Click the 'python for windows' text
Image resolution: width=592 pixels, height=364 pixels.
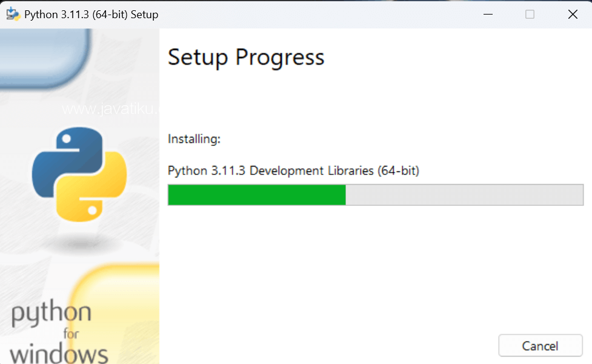coord(59,331)
